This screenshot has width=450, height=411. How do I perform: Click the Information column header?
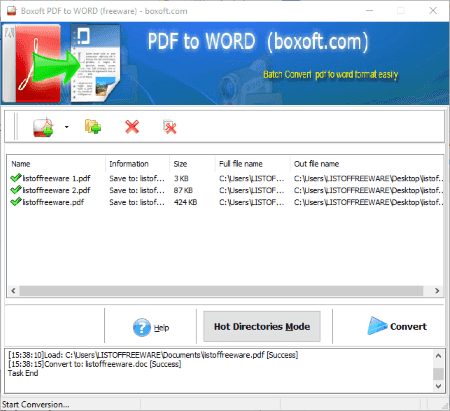coord(137,164)
